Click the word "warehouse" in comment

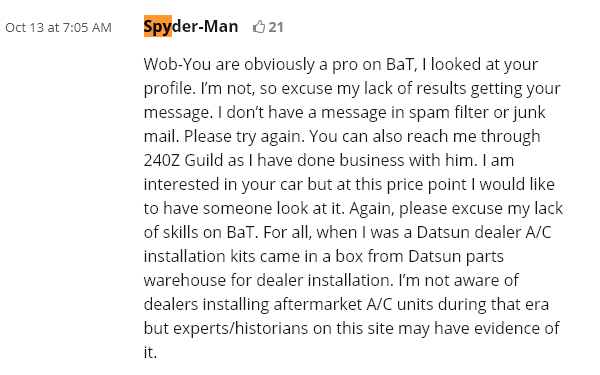click(x=184, y=280)
